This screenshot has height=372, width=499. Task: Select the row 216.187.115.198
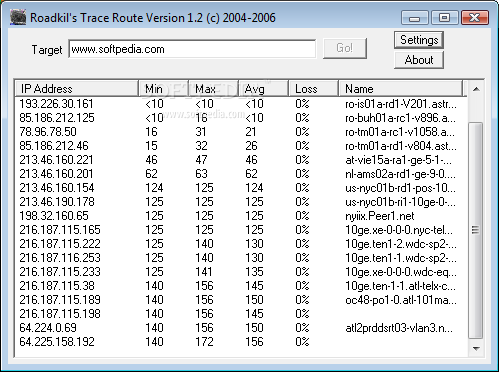[241, 314]
